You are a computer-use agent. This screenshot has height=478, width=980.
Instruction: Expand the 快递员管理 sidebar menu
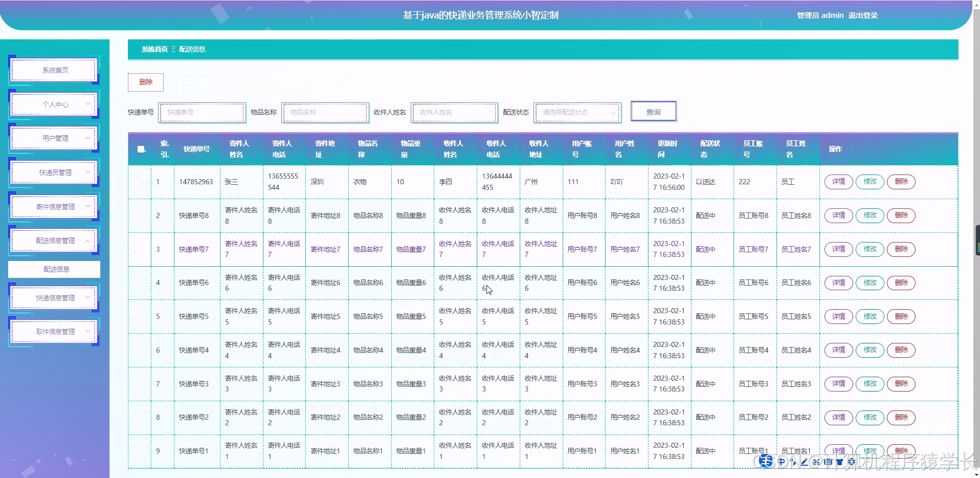[54, 172]
